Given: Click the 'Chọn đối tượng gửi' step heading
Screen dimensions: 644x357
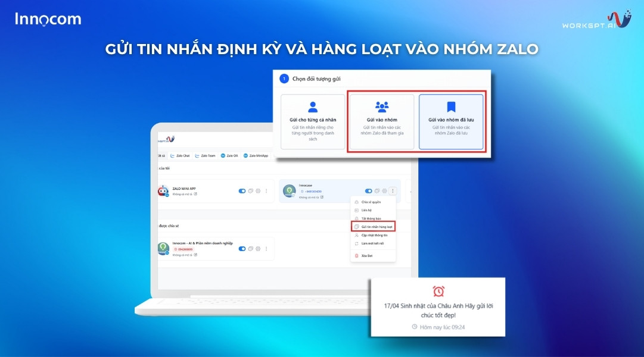Looking at the screenshot, I should pyautogui.click(x=316, y=79).
